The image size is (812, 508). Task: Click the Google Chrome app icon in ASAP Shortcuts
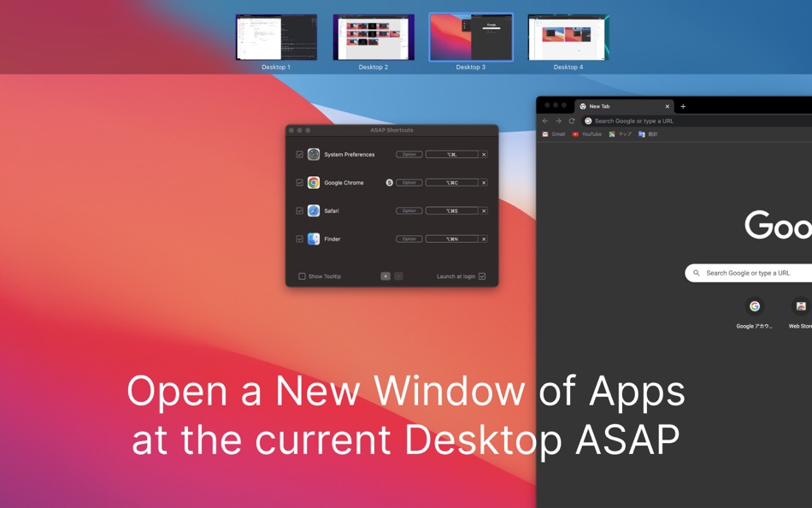[314, 182]
